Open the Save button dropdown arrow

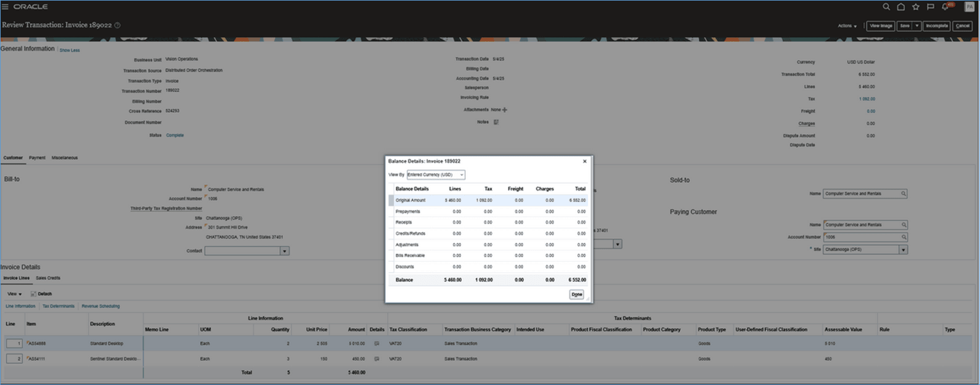[x=917, y=26]
